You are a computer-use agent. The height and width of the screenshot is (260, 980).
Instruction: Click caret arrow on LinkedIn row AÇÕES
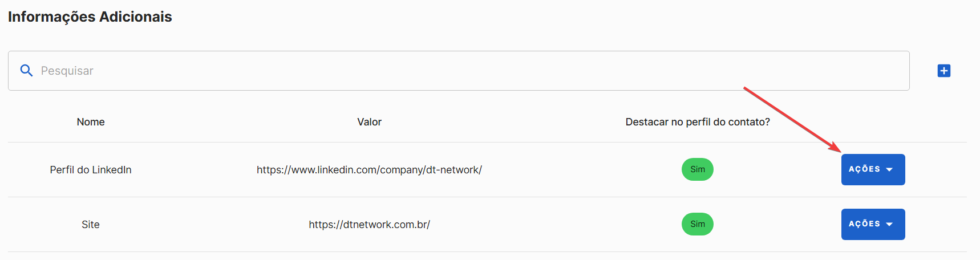(x=889, y=170)
